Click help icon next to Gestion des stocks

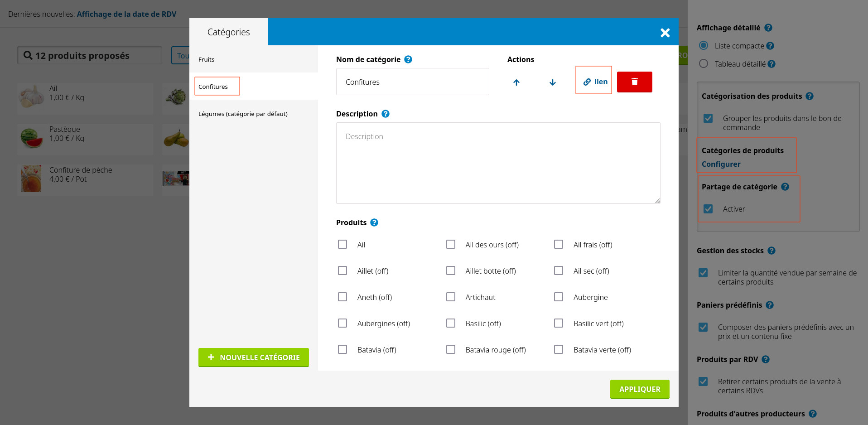(x=772, y=251)
